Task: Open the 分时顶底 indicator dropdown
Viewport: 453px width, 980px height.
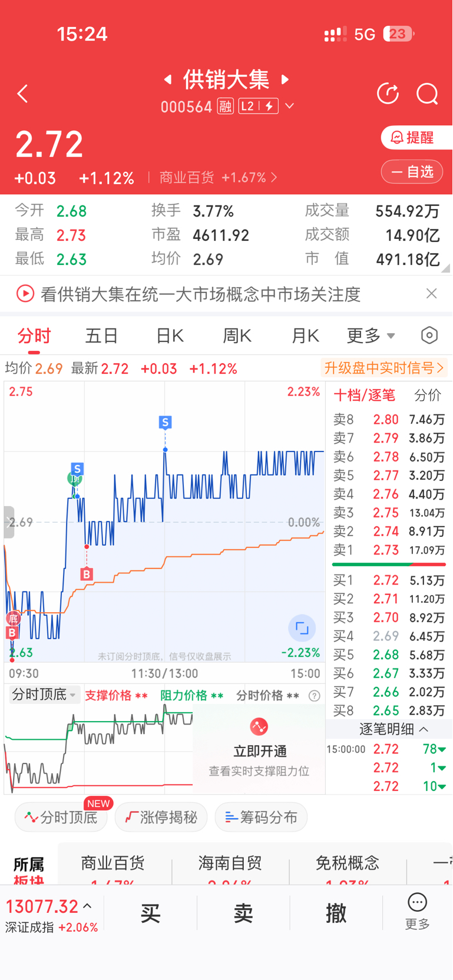Action: coord(44,695)
